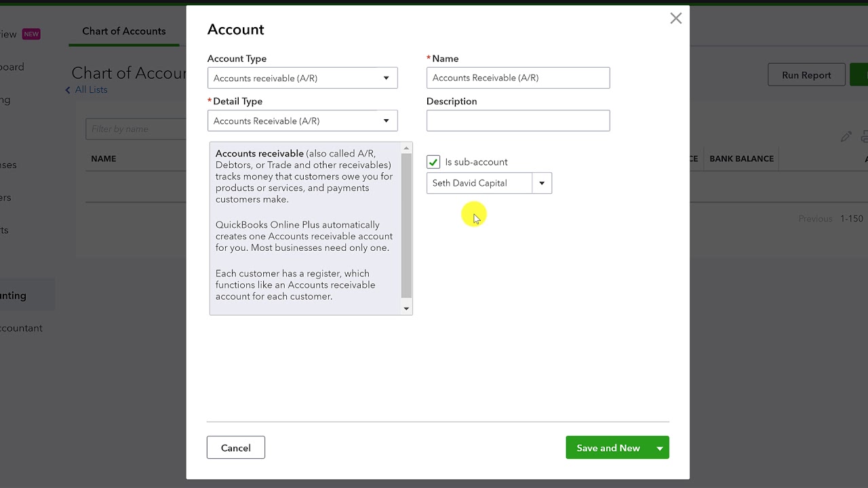Click the BANK BALANCE column header
This screenshot has height=488, width=868.
pyautogui.click(x=741, y=159)
